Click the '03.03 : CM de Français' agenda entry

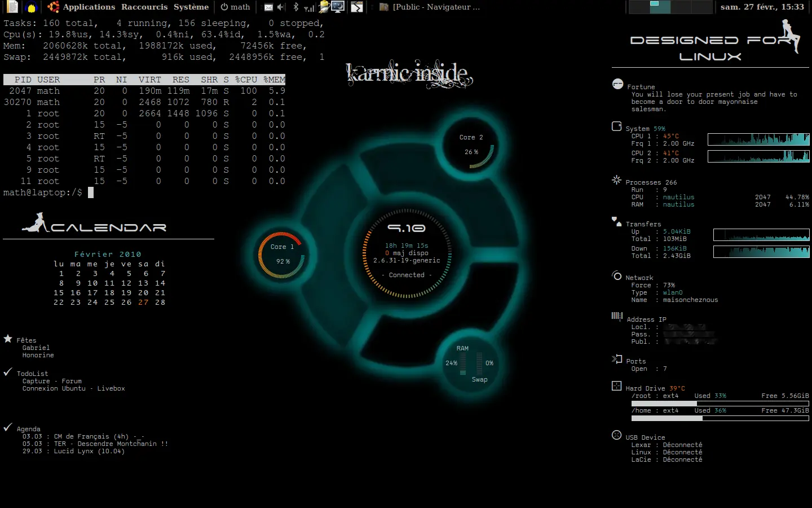click(83, 436)
